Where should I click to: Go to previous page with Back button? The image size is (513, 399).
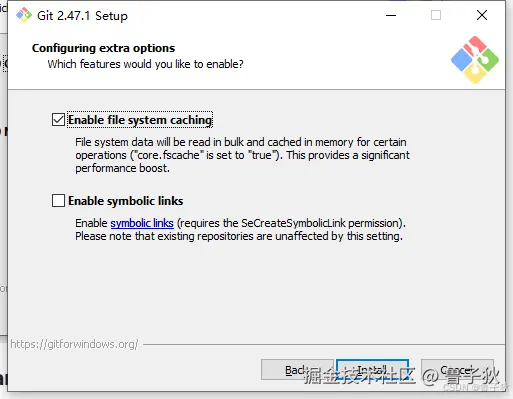(297, 370)
